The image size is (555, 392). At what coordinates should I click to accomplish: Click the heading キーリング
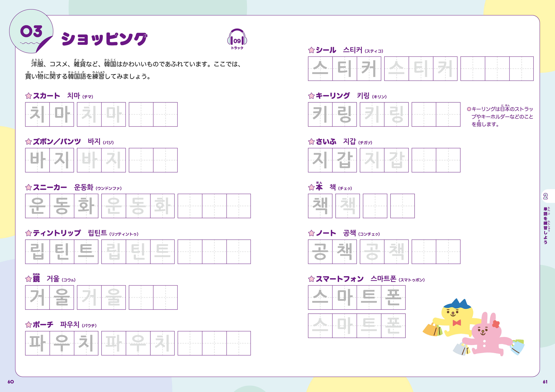(333, 96)
